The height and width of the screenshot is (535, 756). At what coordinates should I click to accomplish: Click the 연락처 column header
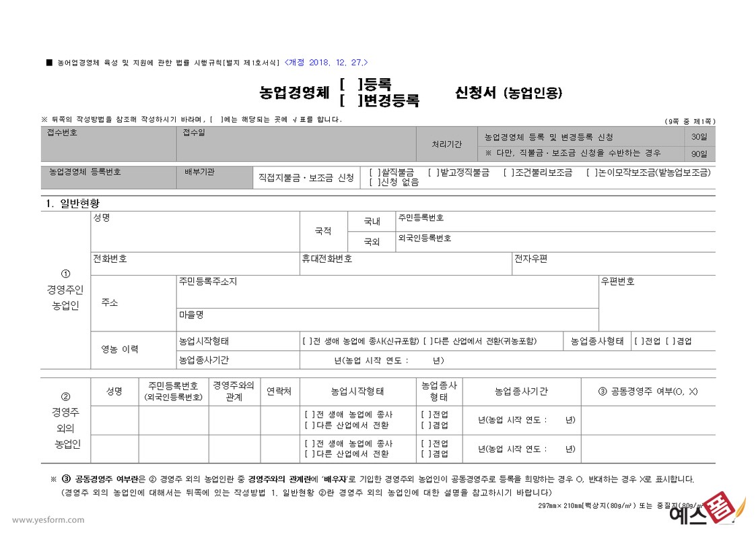pyautogui.click(x=279, y=391)
